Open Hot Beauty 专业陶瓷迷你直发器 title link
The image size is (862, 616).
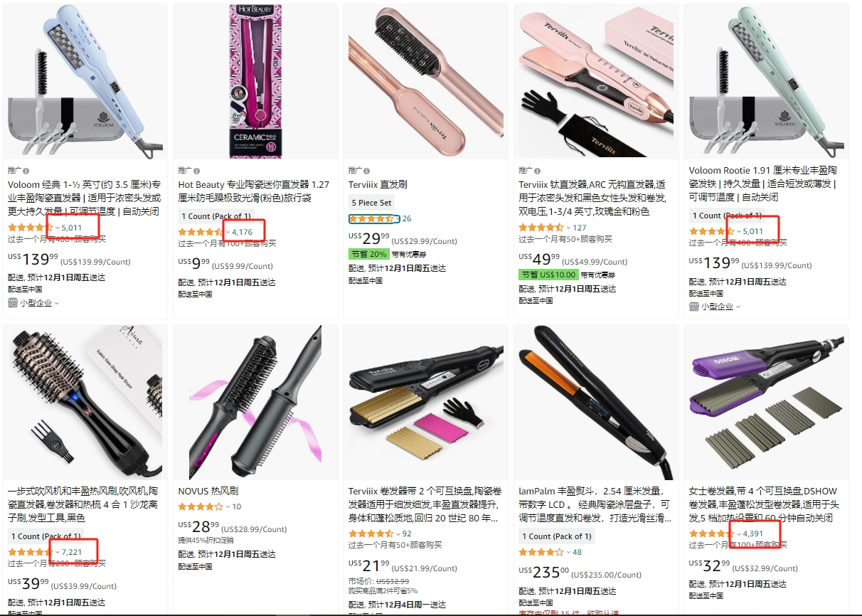coord(254,191)
